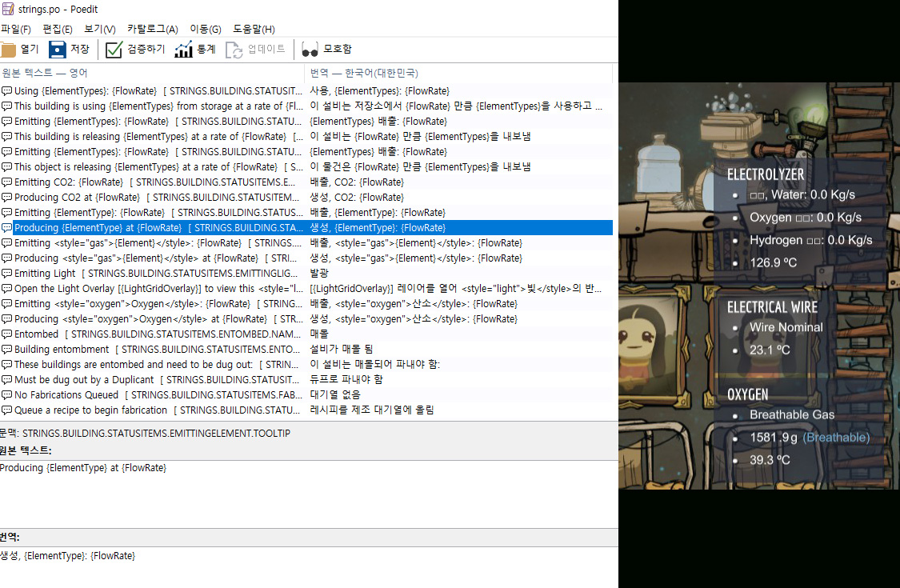Image resolution: width=900 pixels, height=588 pixels.
Task: Open the 파일(F) menu
Action: [x=16, y=29]
